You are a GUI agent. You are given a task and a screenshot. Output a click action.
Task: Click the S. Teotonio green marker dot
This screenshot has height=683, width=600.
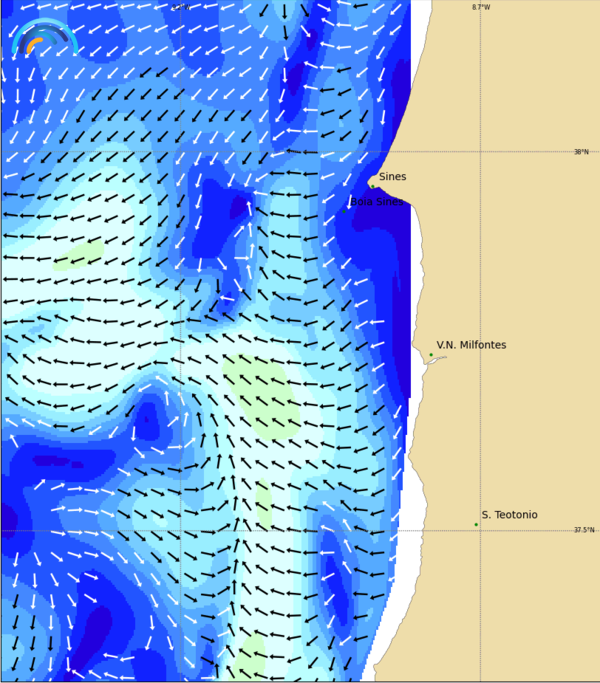476,524
